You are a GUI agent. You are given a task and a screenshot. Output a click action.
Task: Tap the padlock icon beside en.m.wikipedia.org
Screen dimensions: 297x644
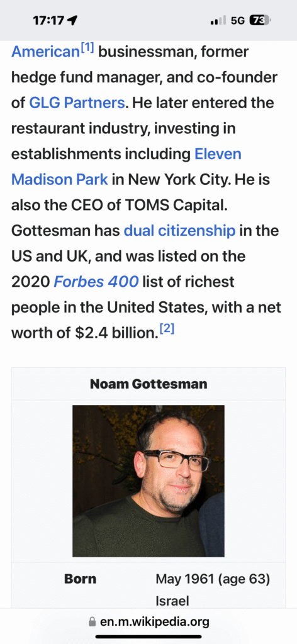pyautogui.click(x=93, y=622)
